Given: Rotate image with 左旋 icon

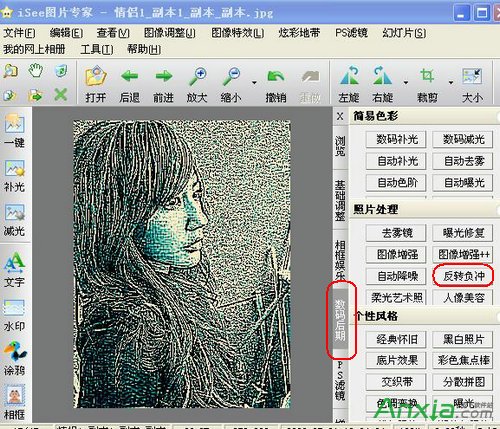Looking at the screenshot, I should click(x=349, y=75).
